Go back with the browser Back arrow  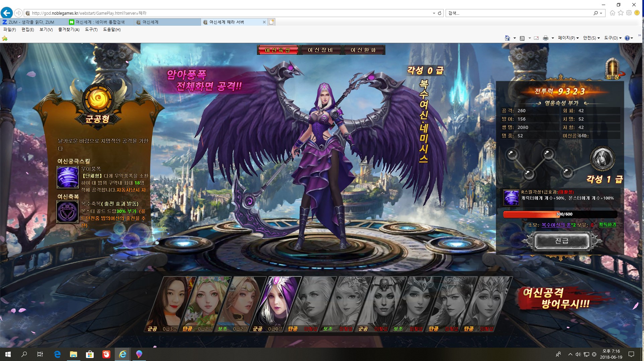pos(7,13)
